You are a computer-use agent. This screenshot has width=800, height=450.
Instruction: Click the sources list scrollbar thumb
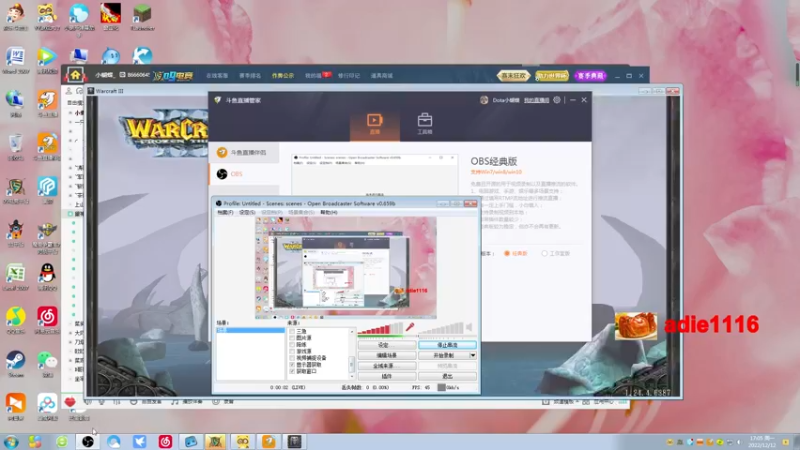352,363
